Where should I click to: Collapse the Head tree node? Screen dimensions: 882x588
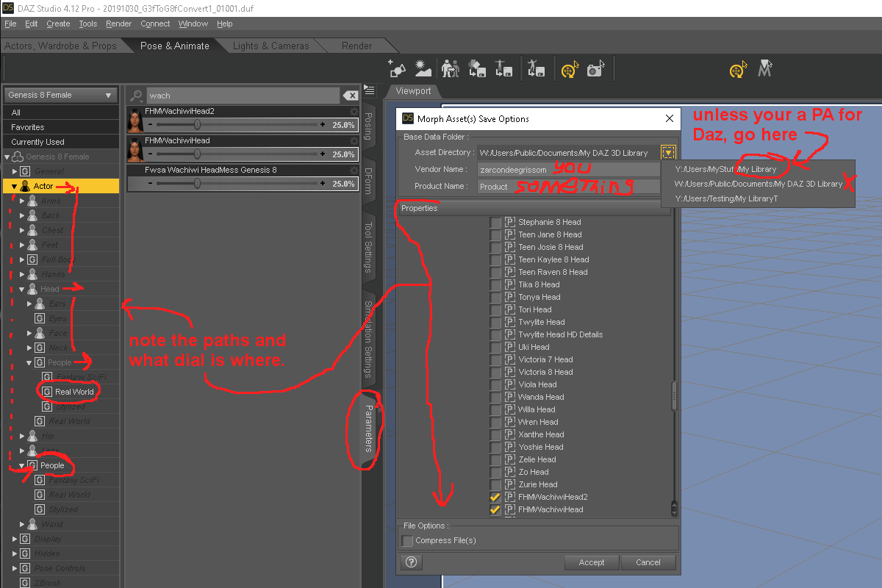coord(23,290)
